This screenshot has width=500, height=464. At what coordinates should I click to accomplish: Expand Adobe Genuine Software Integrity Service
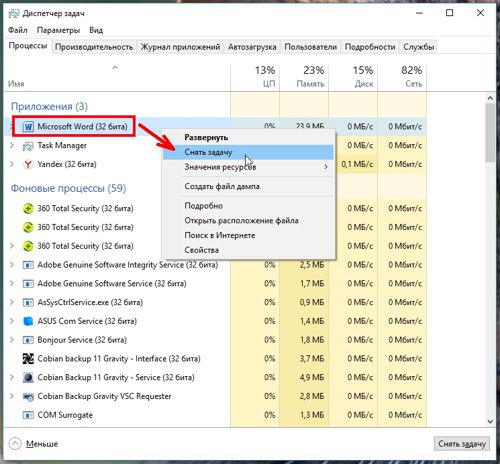click(12, 265)
